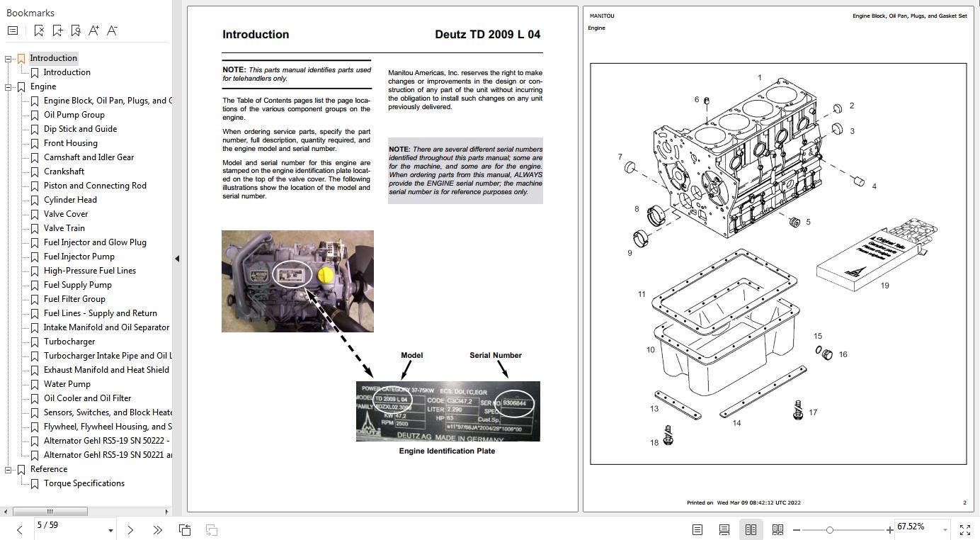980x540 pixels.
Task: Click the zoom out minus button
Action: pos(797,529)
